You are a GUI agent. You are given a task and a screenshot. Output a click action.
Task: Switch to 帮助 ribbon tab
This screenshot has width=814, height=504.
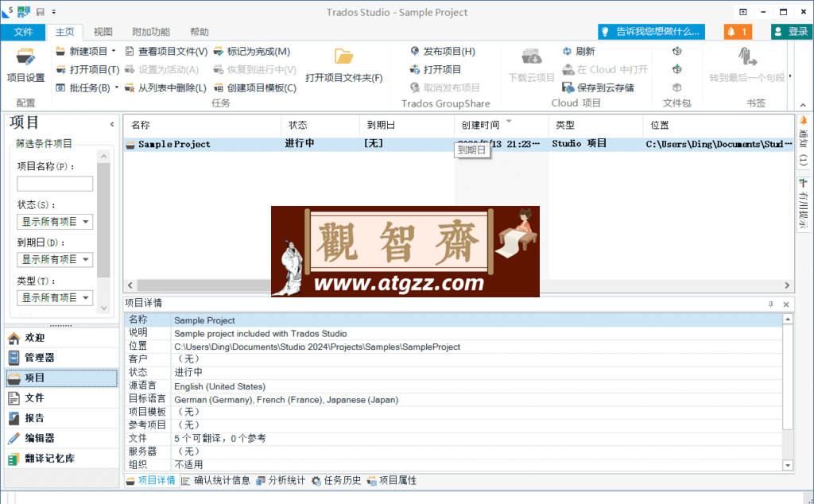click(200, 32)
